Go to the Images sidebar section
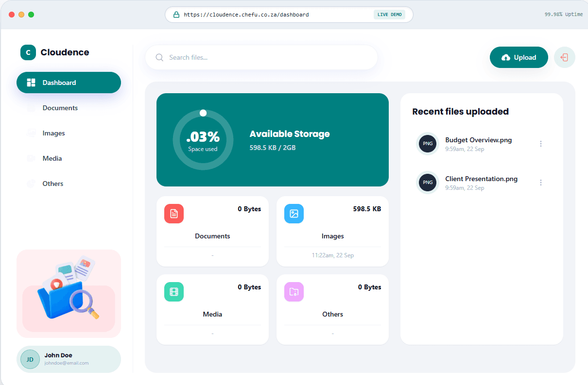The image size is (588, 385). click(x=69, y=133)
